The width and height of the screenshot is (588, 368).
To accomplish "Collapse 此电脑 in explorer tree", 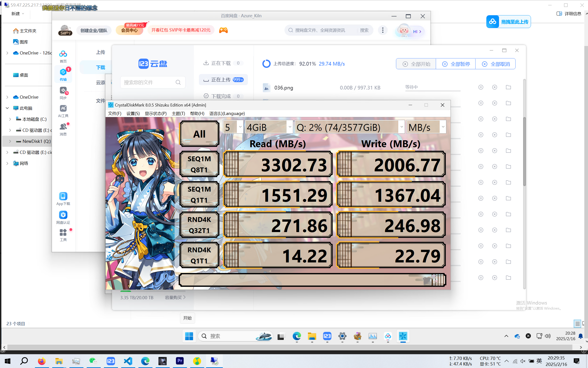I will pyautogui.click(x=7, y=108).
